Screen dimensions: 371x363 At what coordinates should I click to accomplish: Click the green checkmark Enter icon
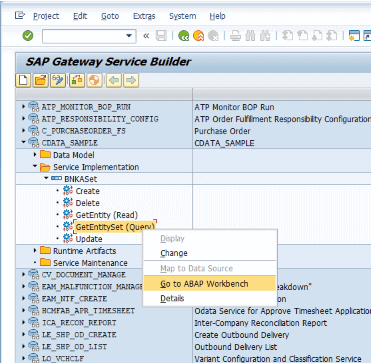coord(28,36)
